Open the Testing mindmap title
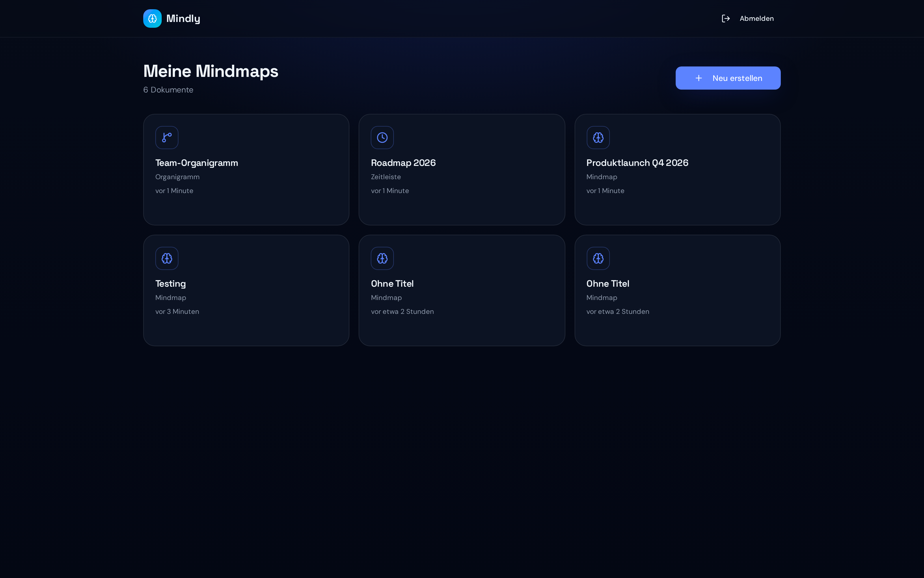The width and height of the screenshot is (924, 578). [x=170, y=284]
